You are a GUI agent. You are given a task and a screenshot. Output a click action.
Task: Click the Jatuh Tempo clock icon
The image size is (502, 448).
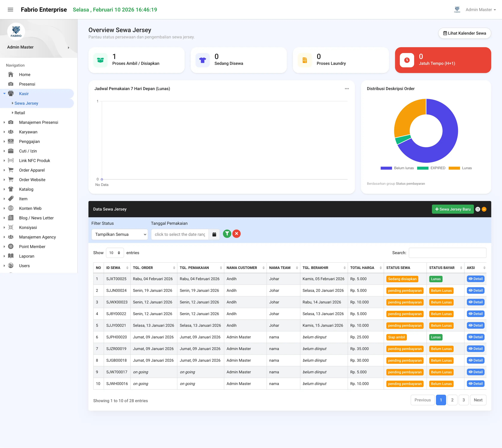pos(407,60)
